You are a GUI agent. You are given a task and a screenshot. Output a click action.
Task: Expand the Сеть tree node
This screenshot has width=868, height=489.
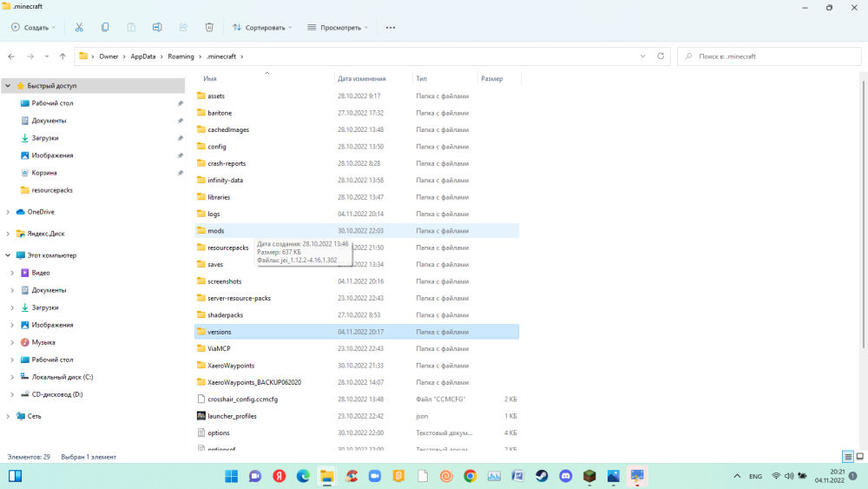(8, 416)
